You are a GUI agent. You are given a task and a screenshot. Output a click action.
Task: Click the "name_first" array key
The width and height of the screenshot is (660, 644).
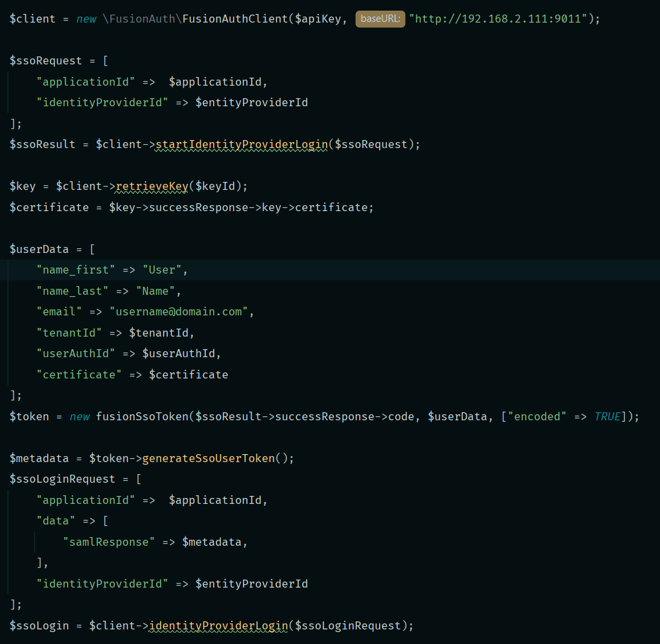click(x=76, y=270)
